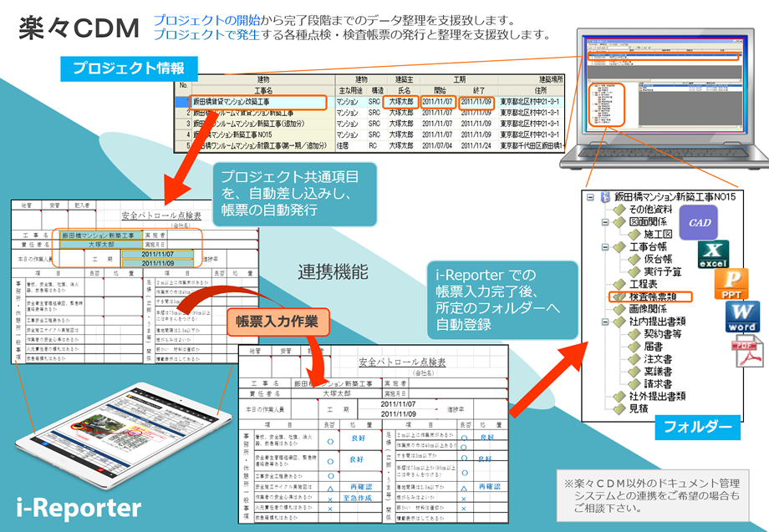Click the 2011/11/07 date field in blank form
The height and width of the screenshot is (532, 769).
[157, 254]
